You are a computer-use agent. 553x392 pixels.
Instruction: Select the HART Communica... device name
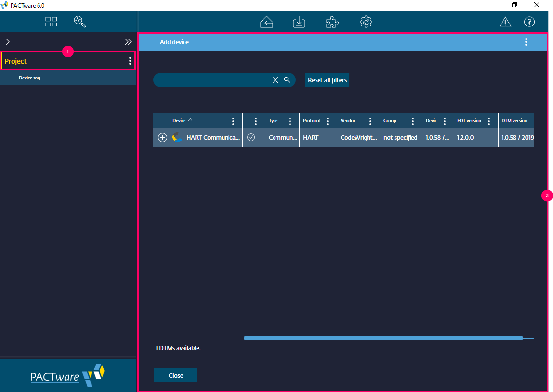coord(213,137)
